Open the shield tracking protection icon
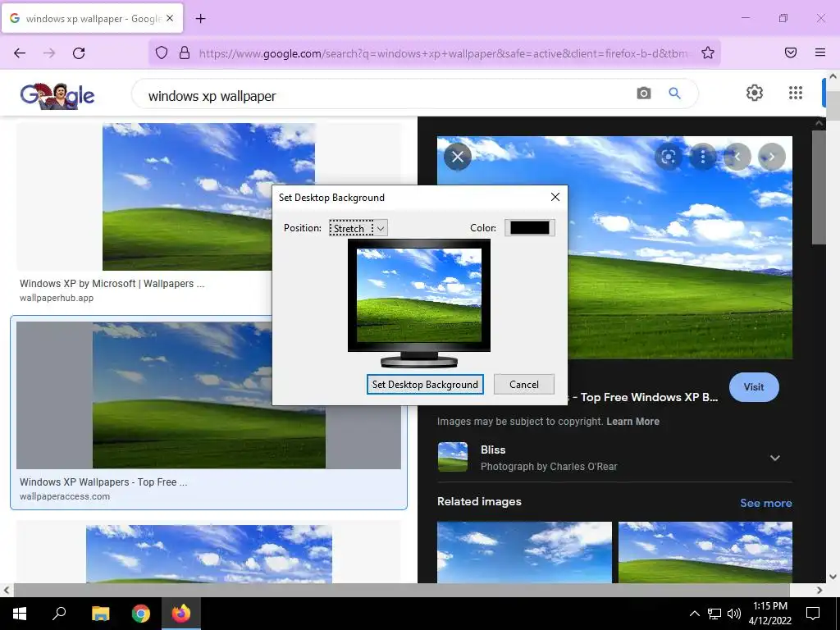Screen dimensions: 840x630 pos(162,52)
